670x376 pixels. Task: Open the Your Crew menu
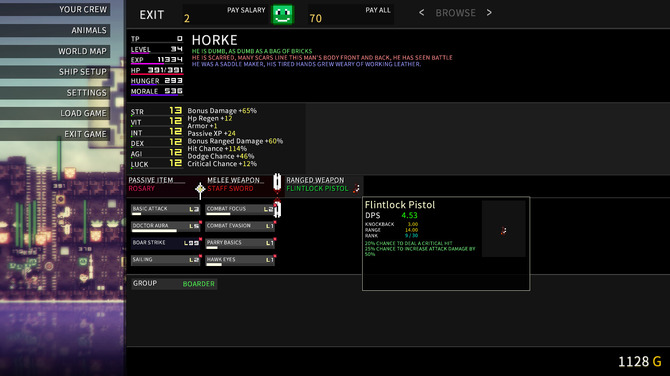tap(55, 9)
